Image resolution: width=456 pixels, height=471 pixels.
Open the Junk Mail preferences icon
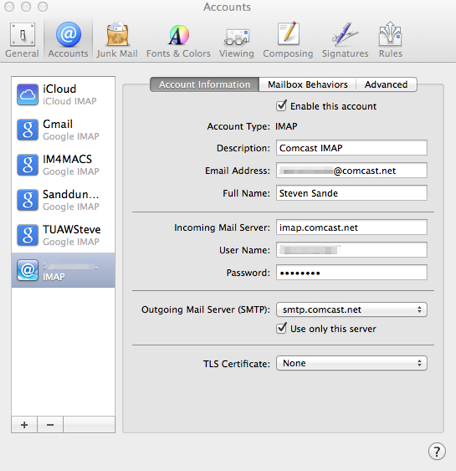tap(117, 40)
